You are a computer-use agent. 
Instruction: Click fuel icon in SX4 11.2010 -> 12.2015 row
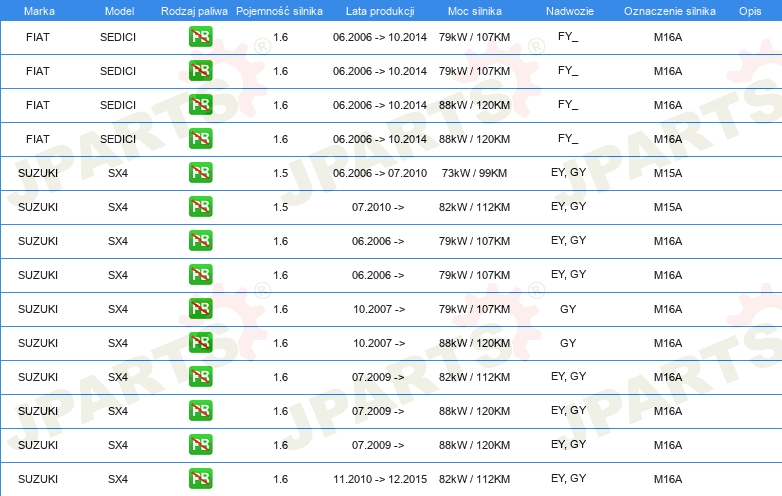pyautogui.click(x=200, y=479)
